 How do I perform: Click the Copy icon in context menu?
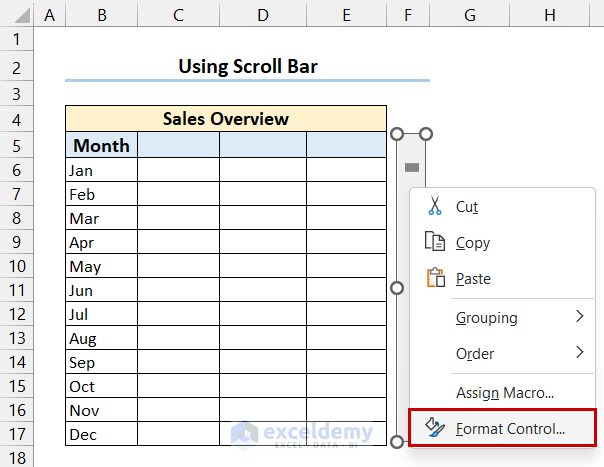pos(434,242)
